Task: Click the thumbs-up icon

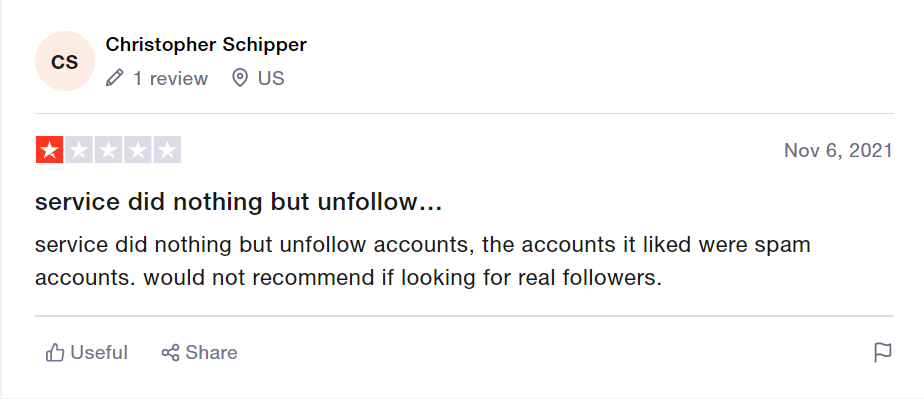Action: point(55,352)
